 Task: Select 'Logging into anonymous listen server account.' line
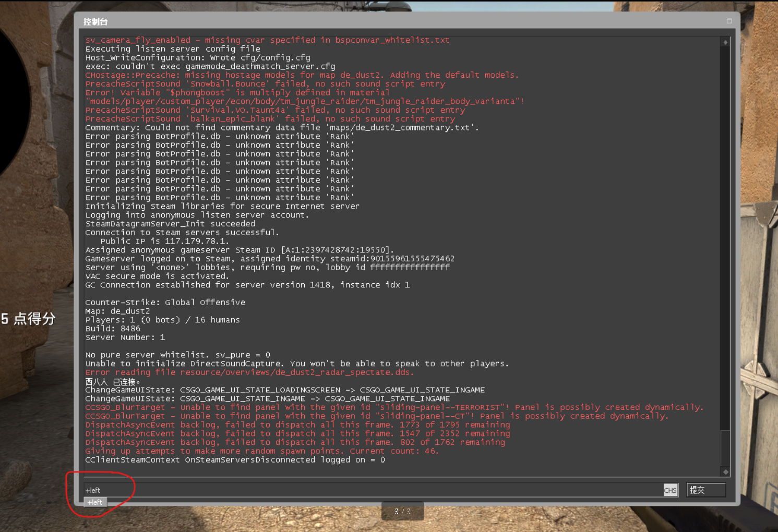tap(197, 215)
